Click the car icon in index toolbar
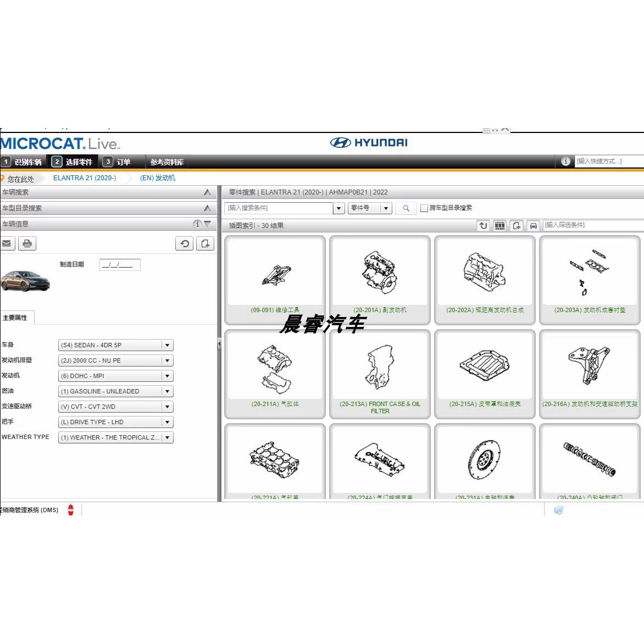644x644 pixels. coord(533,225)
